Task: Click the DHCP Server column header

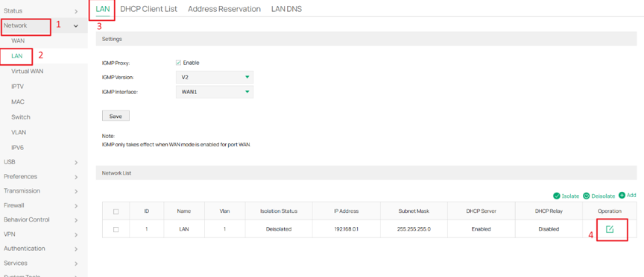Action: click(x=481, y=211)
